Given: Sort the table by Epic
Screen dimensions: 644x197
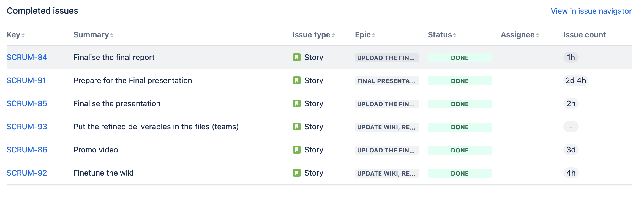Looking at the screenshot, I should [x=365, y=35].
